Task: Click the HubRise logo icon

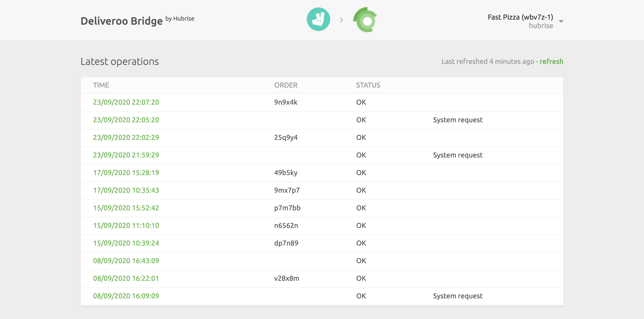Action: [x=365, y=20]
